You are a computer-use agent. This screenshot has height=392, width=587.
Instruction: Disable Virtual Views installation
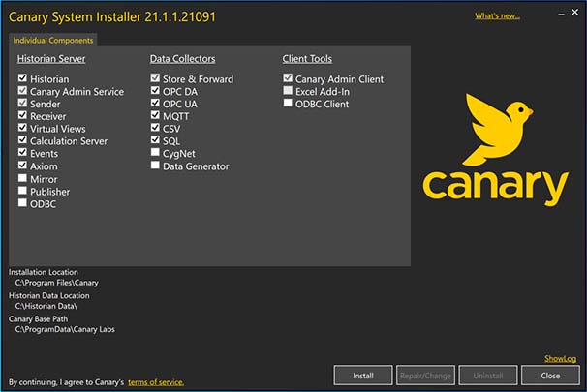point(22,128)
